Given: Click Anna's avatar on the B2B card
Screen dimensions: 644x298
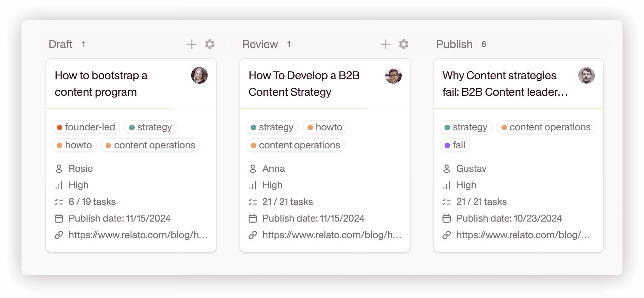Looking at the screenshot, I should pyautogui.click(x=393, y=75).
